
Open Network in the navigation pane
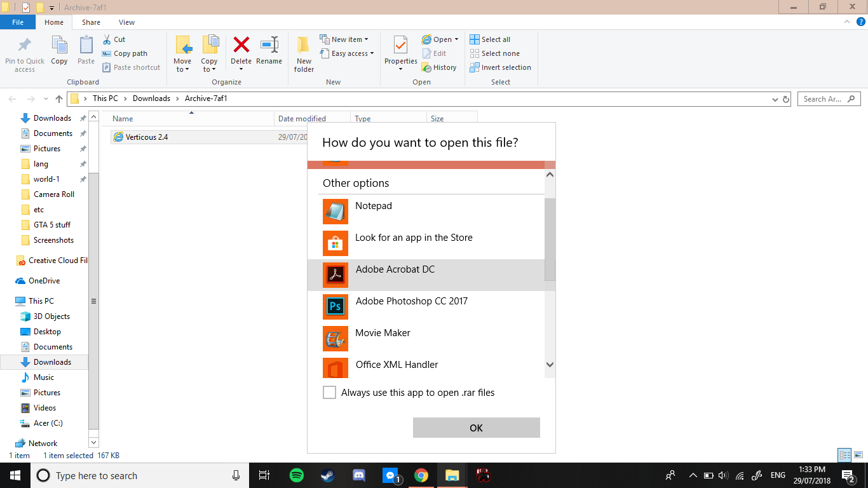(x=43, y=444)
